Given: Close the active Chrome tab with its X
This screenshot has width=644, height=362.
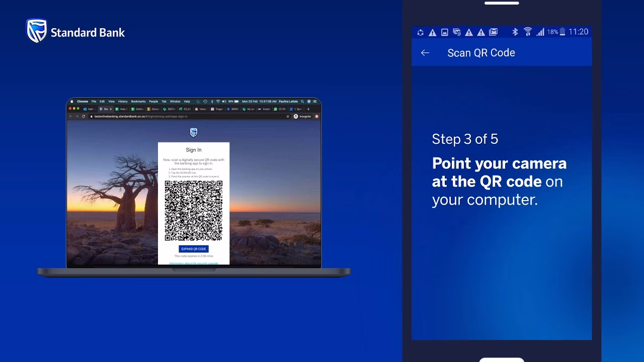Looking at the screenshot, I should 111,109.
